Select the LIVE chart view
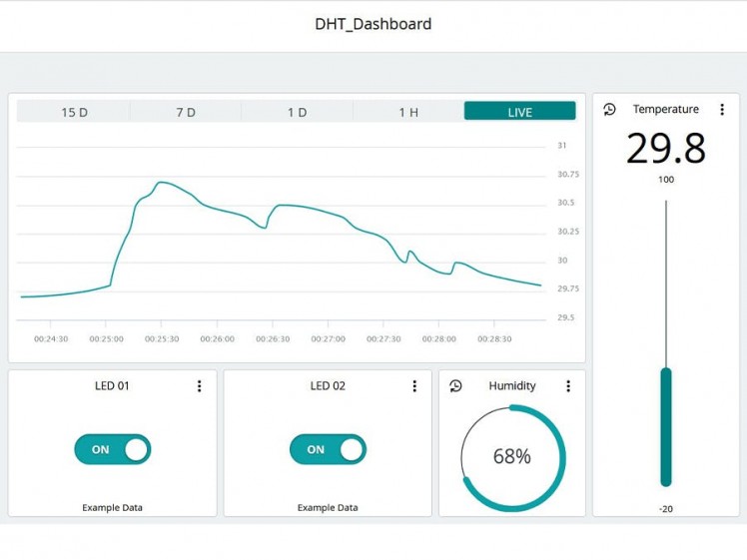This screenshot has height=560, width=747. pos(519,112)
